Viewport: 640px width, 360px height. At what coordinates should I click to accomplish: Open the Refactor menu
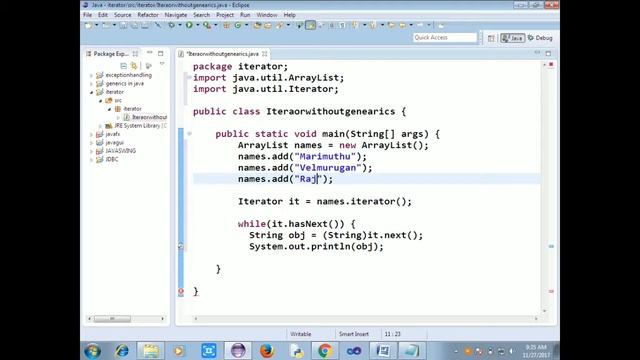[x=148, y=15]
